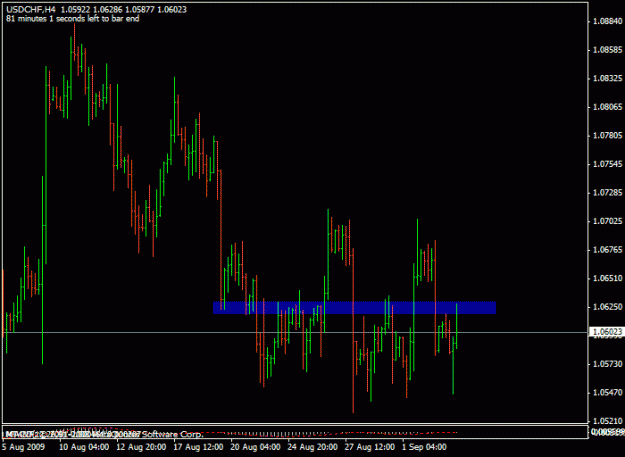Click the 17 Aug 12:00 time label
The image size is (625, 457).
click(x=198, y=447)
